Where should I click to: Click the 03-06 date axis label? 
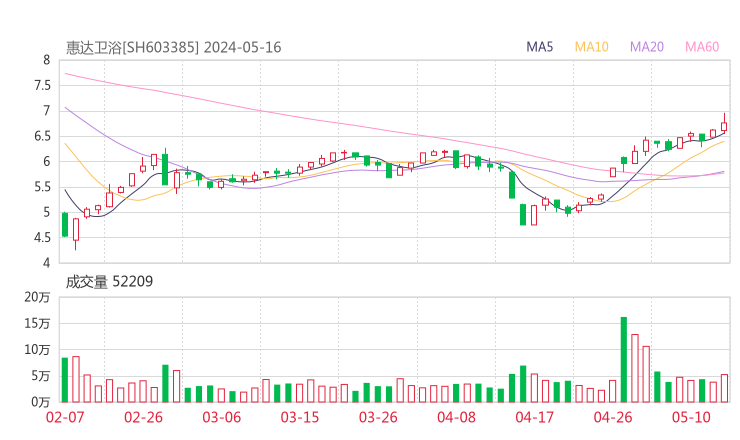coord(222,417)
